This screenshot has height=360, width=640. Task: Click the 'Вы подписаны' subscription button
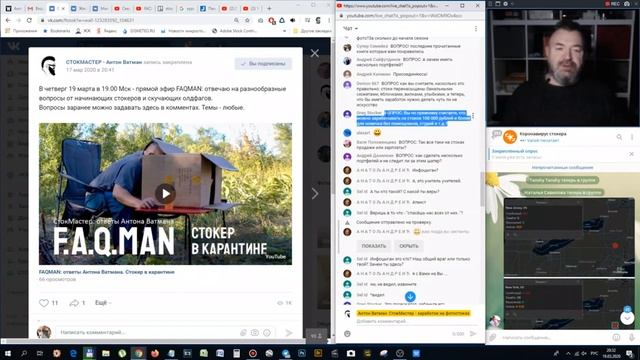263,64
